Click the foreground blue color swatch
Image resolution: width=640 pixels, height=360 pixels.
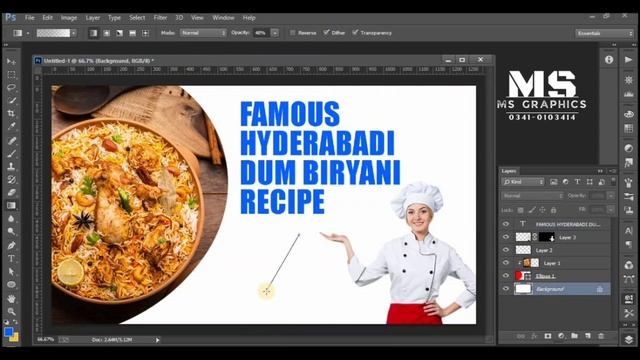pyautogui.click(x=8, y=332)
